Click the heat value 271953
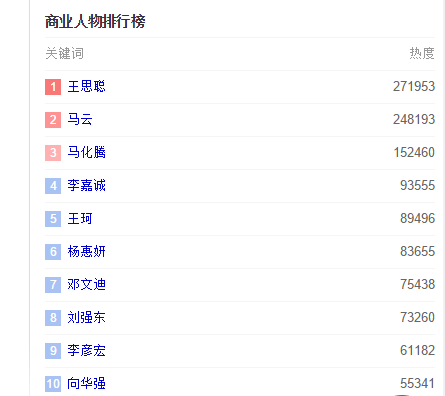 (x=414, y=87)
